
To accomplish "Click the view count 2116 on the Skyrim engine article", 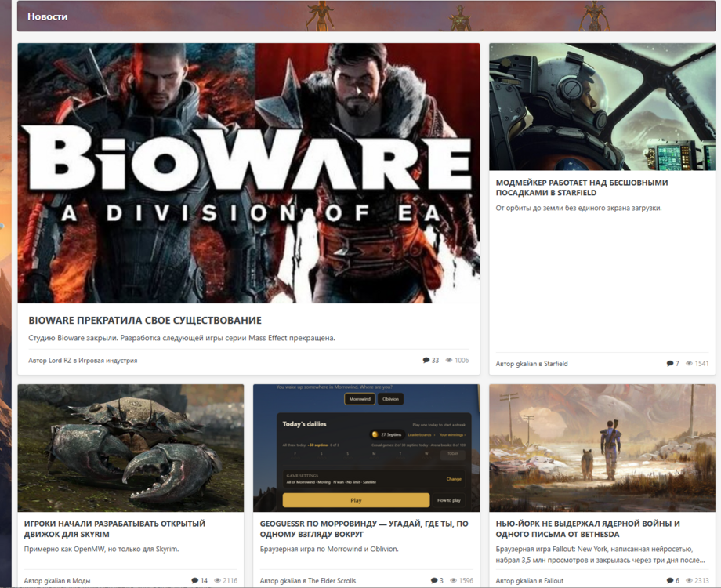I will click(x=230, y=581).
